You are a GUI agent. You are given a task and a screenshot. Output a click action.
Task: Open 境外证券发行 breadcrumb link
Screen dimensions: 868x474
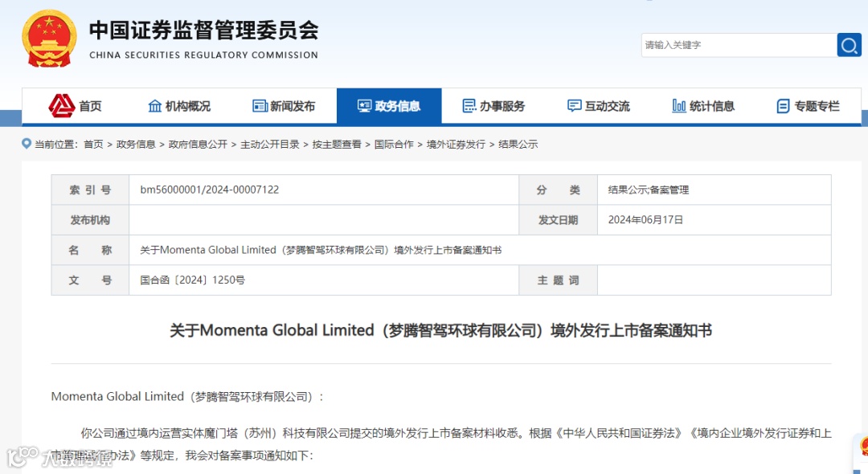[x=456, y=145]
